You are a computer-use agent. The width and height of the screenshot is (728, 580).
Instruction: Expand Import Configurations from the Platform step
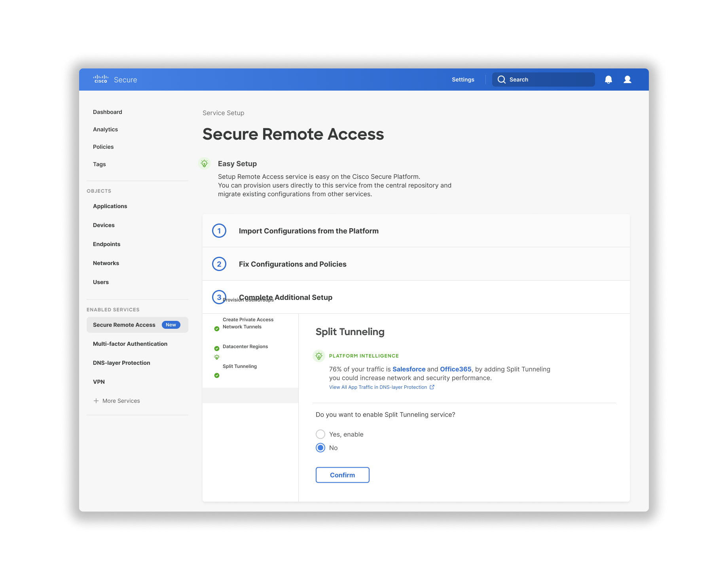click(416, 231)
